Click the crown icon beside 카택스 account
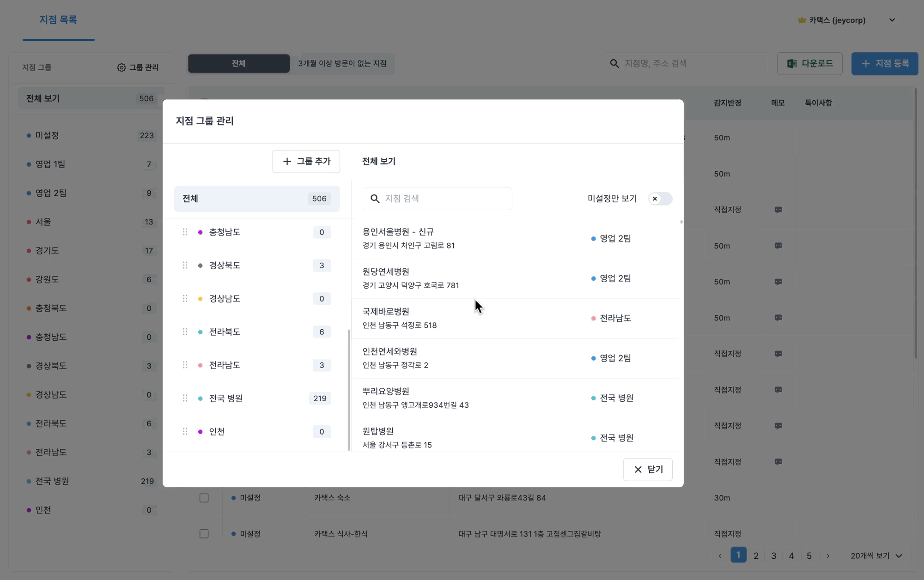 pyautogui.click(x=802, y=20)
